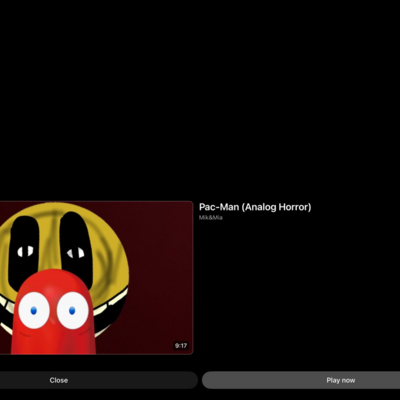Click the Play now button
The image size is (400, 400).
coord(301,380)
